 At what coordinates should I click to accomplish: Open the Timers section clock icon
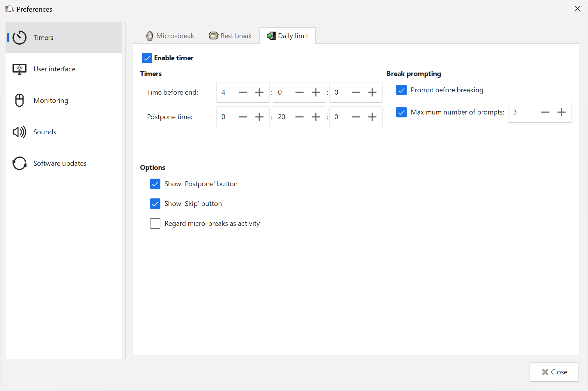[x=20, y=38]
